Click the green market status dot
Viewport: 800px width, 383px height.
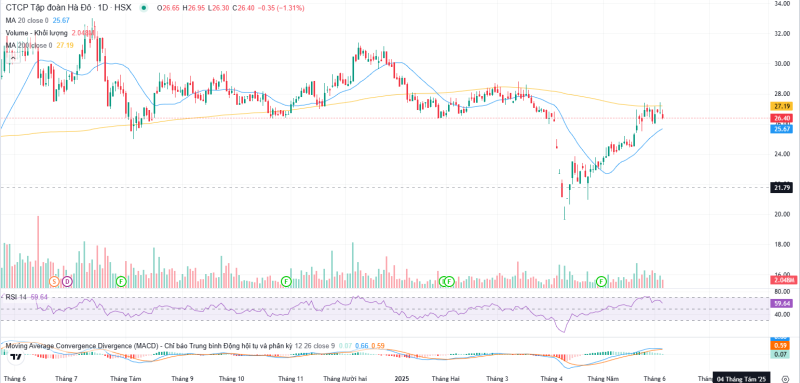click(145, 8)
